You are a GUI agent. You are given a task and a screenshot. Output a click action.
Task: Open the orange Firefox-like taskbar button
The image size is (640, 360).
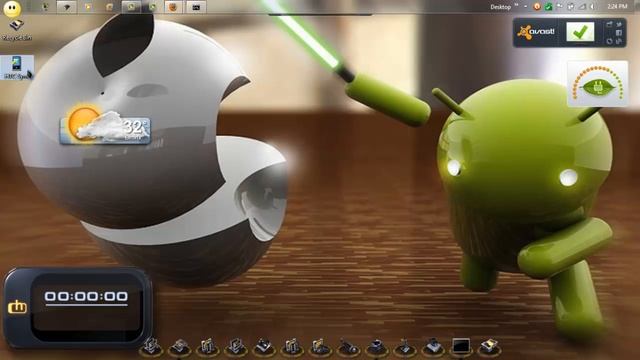[173, 7]
